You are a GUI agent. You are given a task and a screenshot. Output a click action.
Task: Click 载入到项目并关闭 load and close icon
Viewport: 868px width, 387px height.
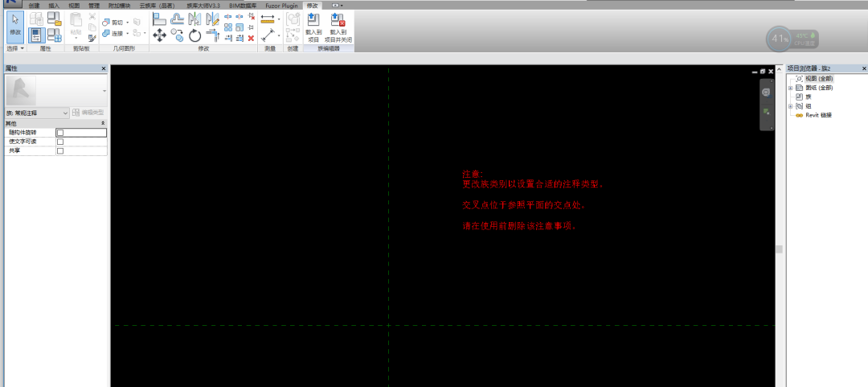[x=338, y=27]
